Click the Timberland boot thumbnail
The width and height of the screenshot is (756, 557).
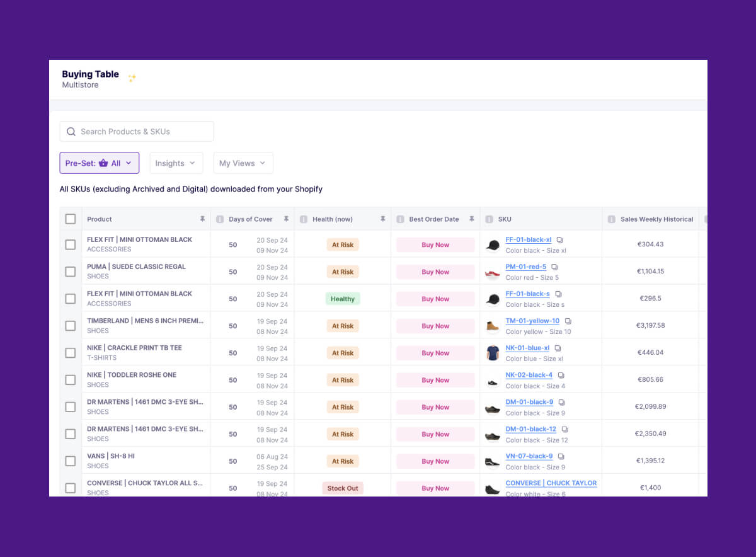493,326
